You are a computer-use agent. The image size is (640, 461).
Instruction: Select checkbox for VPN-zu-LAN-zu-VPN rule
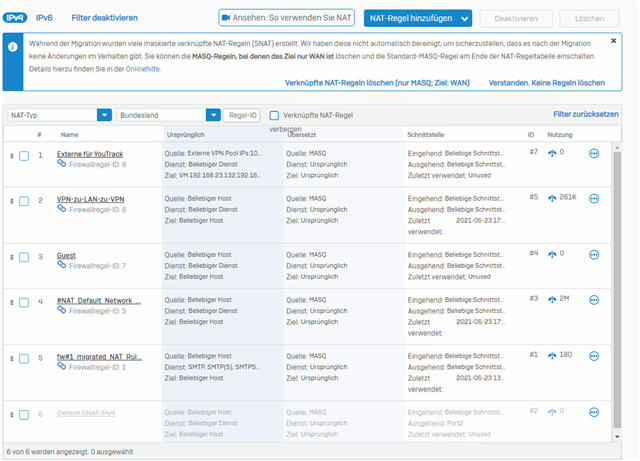(x=24, y=201)
